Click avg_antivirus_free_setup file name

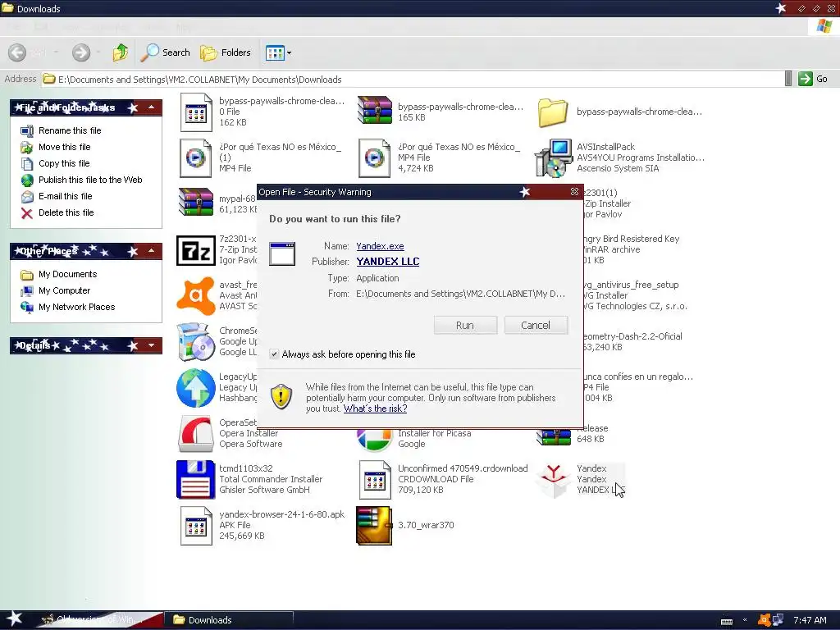(x=631, y=285)
